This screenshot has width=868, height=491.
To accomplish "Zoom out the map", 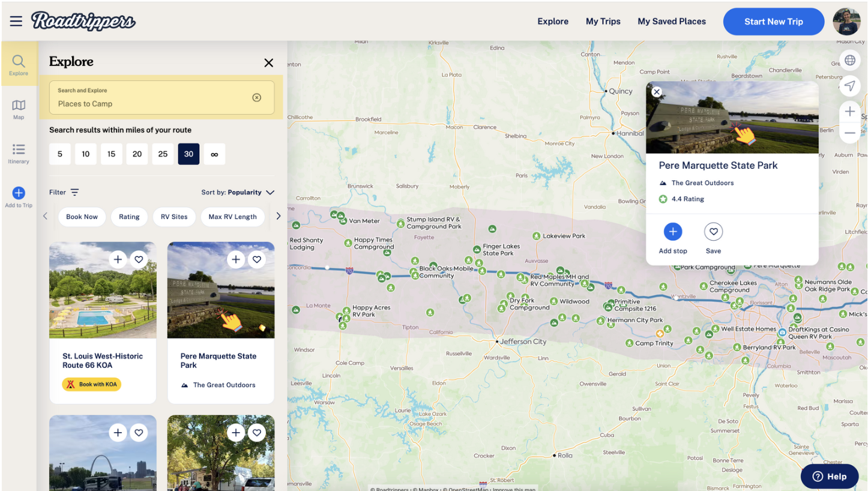I will click(x=849, y=133).
